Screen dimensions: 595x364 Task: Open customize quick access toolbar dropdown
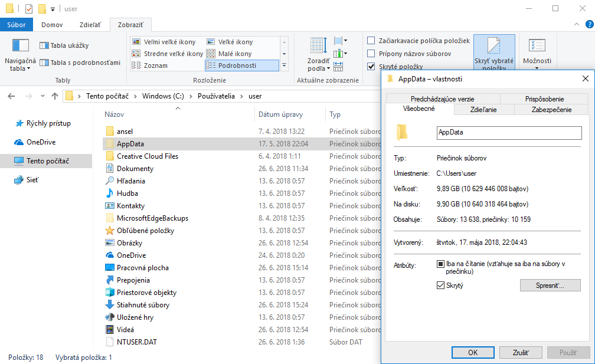[x=53, y=9]
